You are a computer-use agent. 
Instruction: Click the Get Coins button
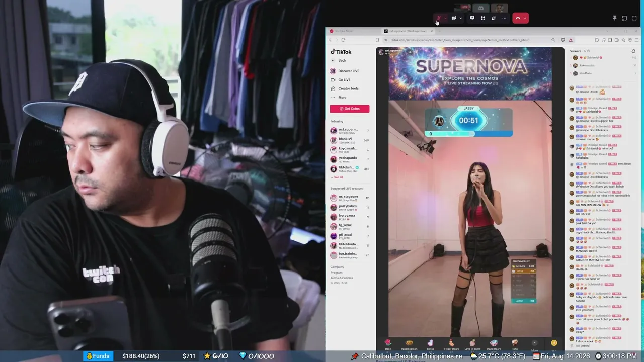tap(350, 109)
